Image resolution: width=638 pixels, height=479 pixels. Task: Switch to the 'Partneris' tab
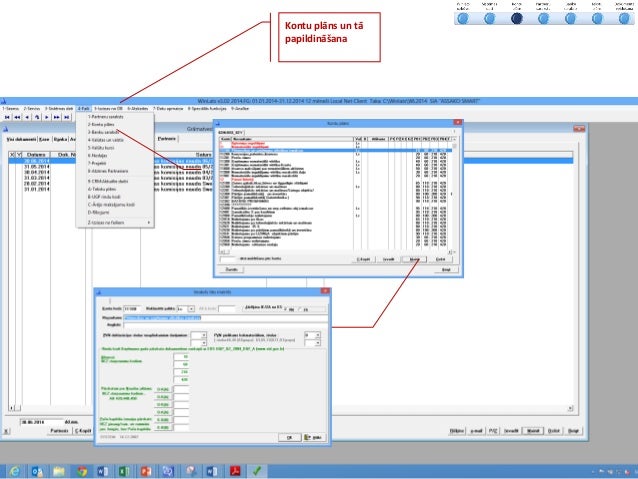(x=167, y=139)
